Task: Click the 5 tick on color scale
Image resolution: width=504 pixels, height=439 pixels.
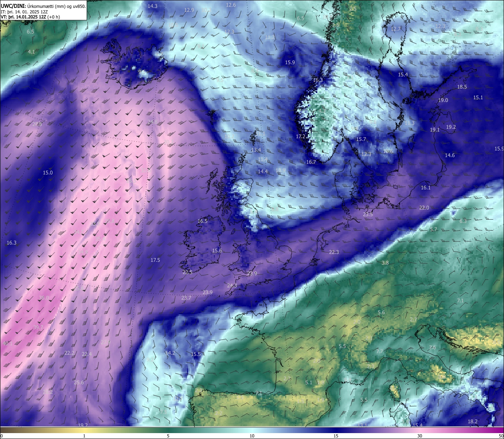Action: (x=168, y=436)
